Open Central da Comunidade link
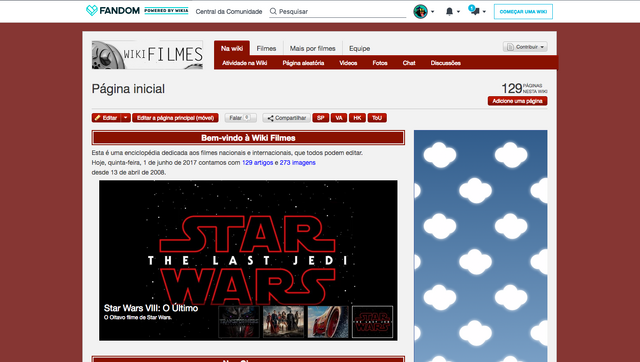 (x=229, y=11)
